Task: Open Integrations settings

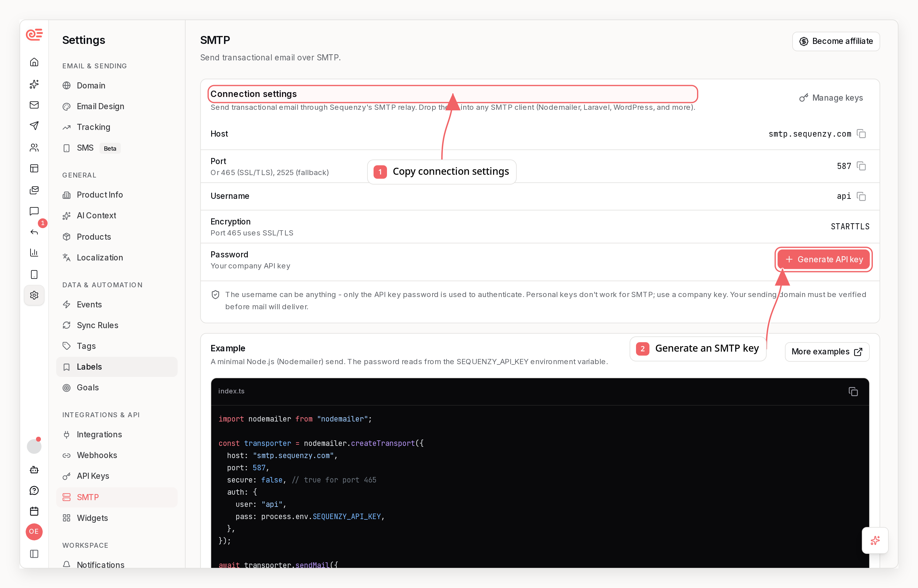Action: click(x=117, y=435)
